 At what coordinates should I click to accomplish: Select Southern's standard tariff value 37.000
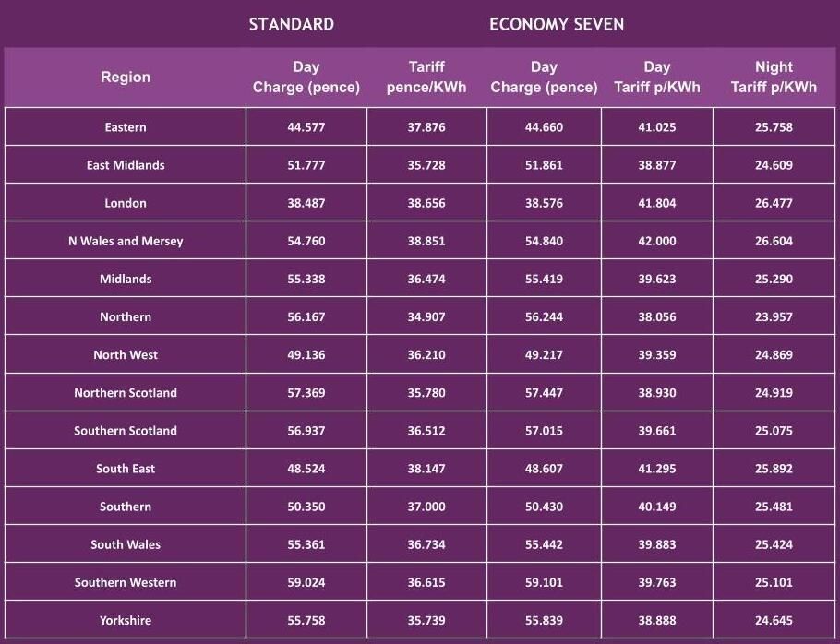coord(426,507)
